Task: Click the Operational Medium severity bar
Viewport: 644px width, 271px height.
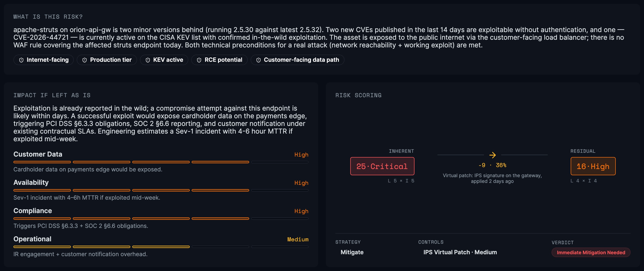Action: pos(161,247)
